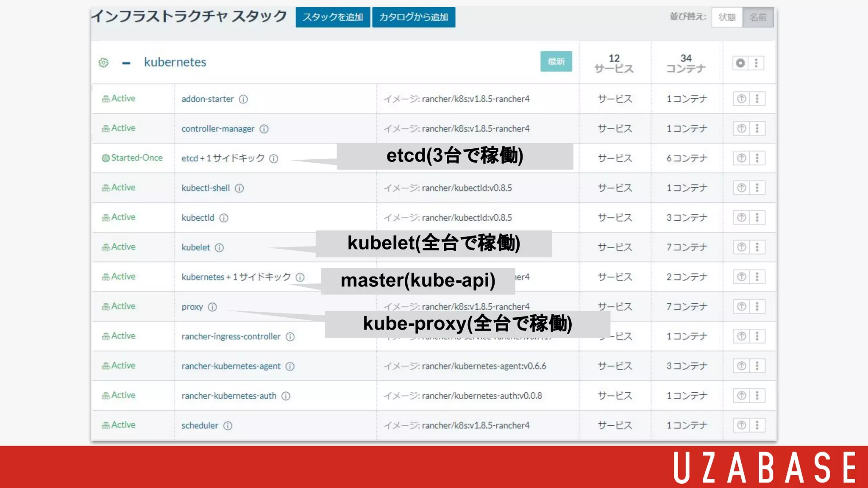Image resolution: width=868 pixels, height=488 pixels.
Task: Collapse the kubernetes stack
Action: tap(126, 63)
